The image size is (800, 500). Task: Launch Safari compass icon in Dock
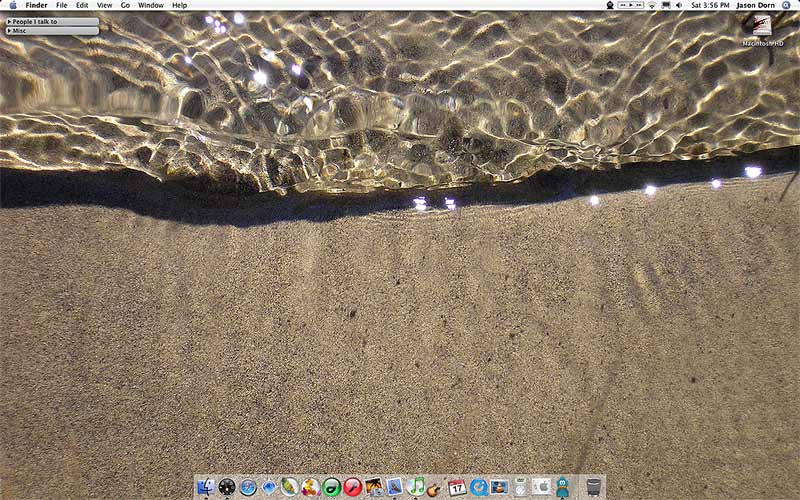pyautogui.click(x=248, y=487)
